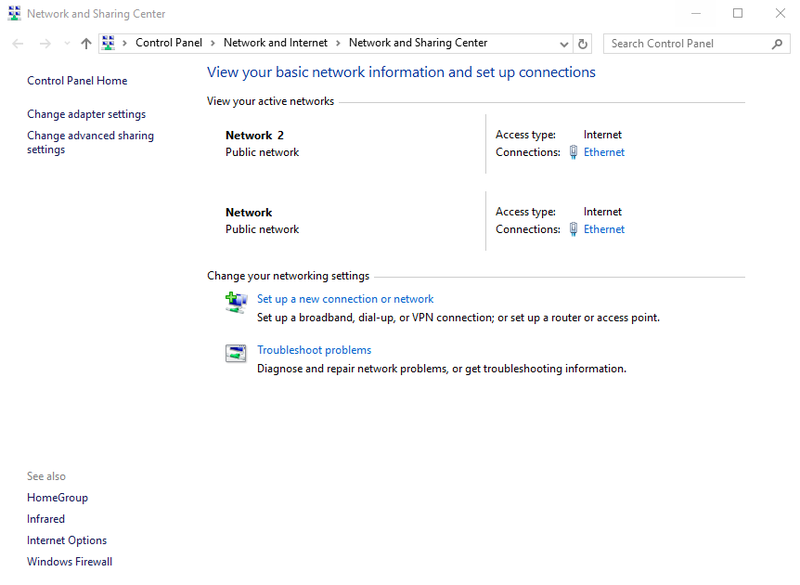Refresh the page with the refresh icon
The image size is (800, 585).
tap(580, 43)
